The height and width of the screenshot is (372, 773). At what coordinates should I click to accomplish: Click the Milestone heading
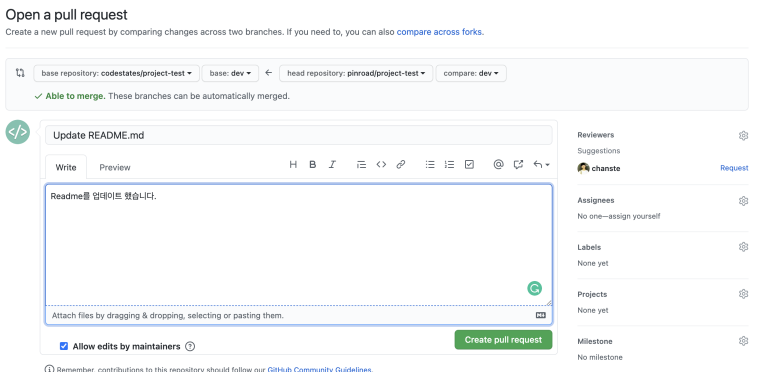tap(595, 341)
